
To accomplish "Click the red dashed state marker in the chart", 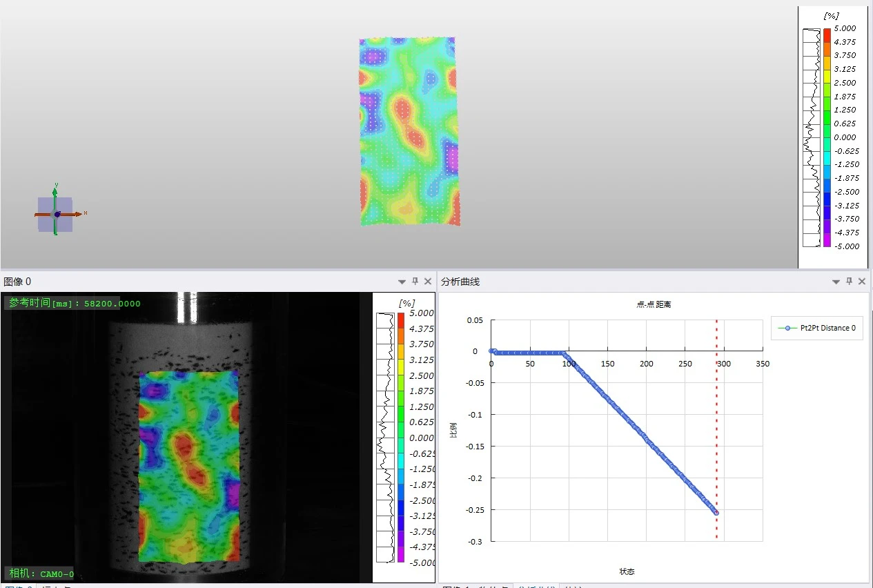I will tap(716, 429).
